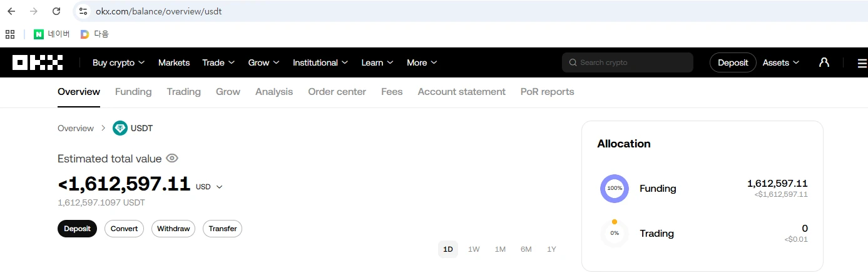Click the browser back arrow
This screenshot has width=868, height=273.
coord(11,11)
